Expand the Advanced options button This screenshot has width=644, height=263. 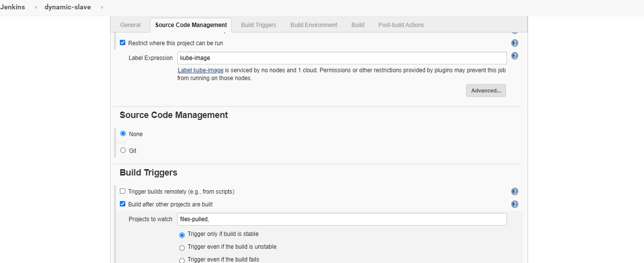point(485,90)
